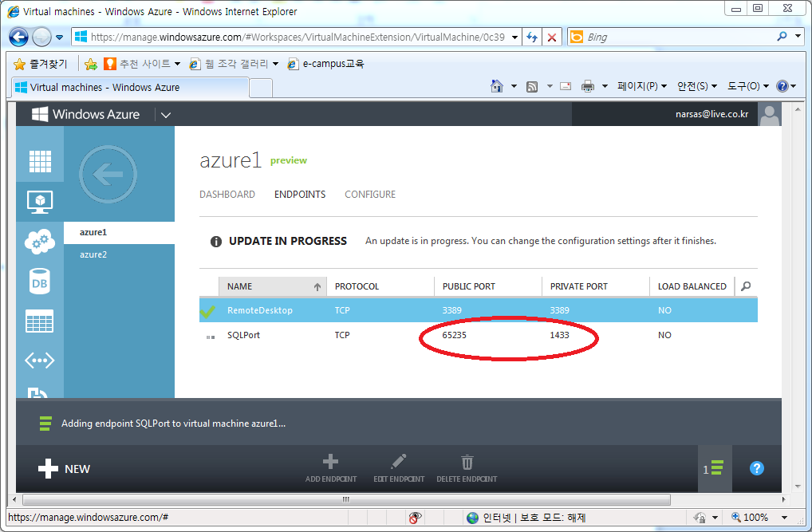Click the Print icon in command bar

coord(588,86)
